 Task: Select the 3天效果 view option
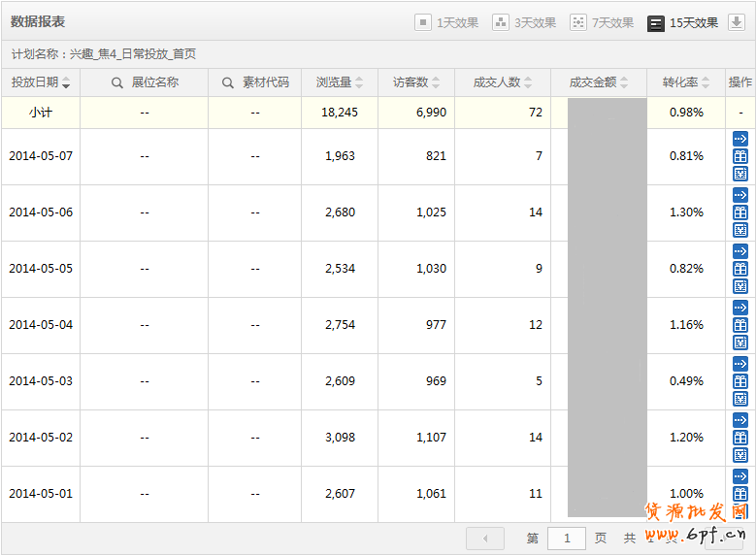pos(524,22)
